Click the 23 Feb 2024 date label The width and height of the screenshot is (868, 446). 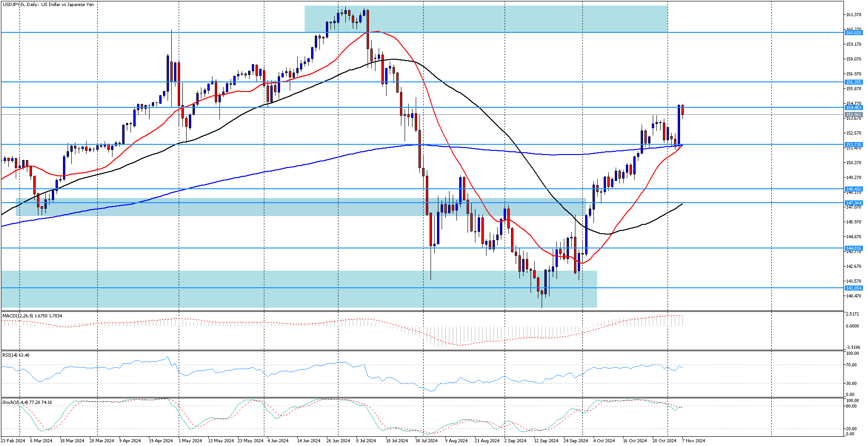pos(13,440)
